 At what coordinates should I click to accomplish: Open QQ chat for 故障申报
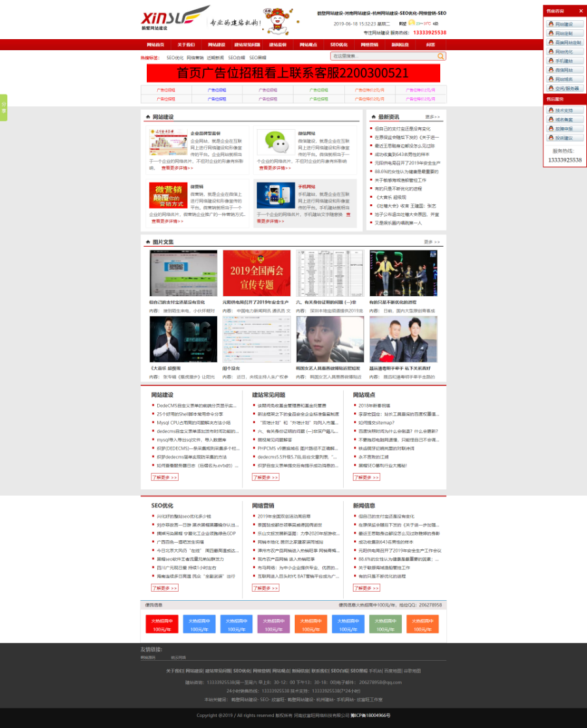(565, 129)
